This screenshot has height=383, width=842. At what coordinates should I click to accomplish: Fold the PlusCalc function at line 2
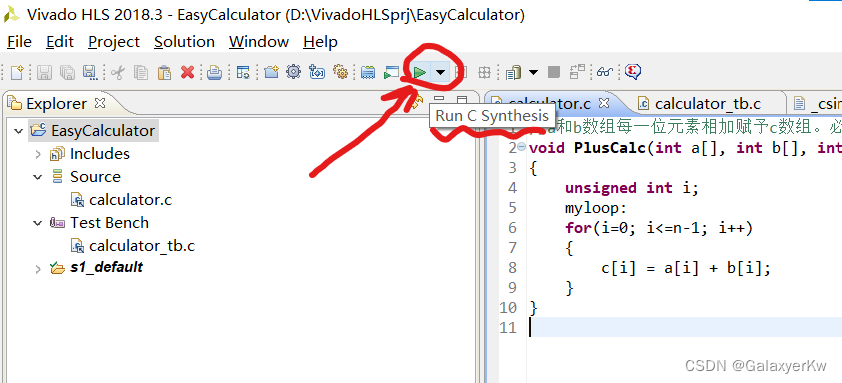521,147
